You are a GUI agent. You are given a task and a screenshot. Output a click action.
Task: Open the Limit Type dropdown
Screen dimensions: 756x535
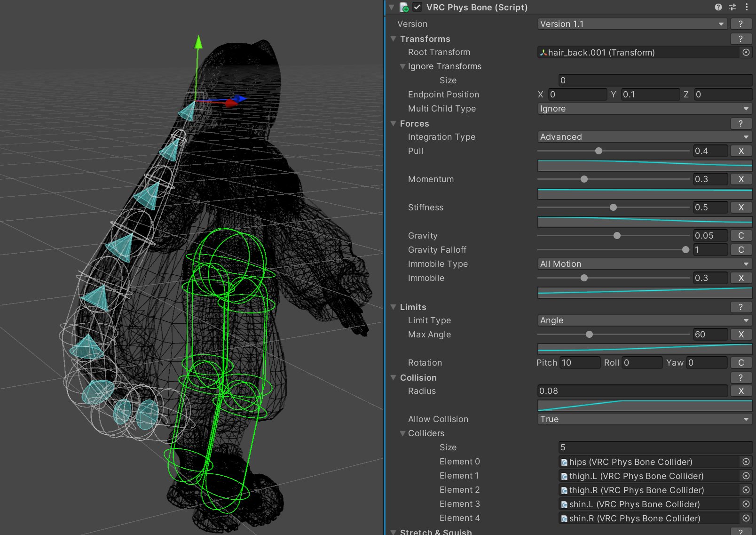pos(645,320)
